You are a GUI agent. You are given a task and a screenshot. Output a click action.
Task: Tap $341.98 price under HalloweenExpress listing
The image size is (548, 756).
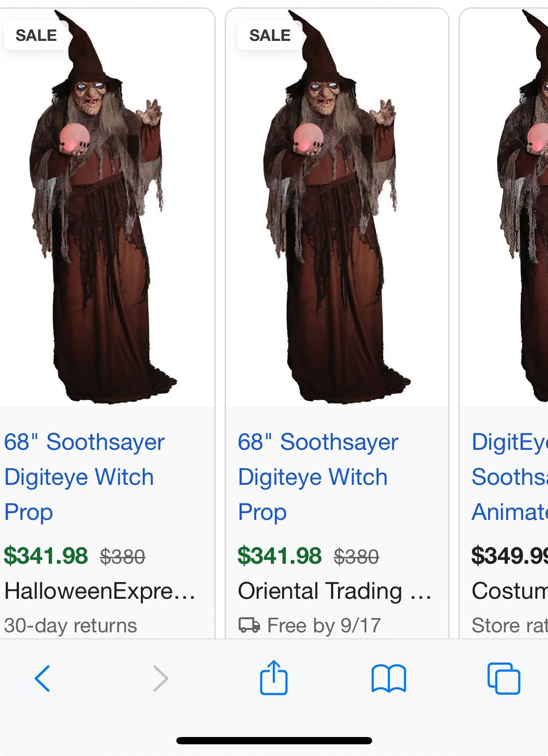click(x=46, y=555)
